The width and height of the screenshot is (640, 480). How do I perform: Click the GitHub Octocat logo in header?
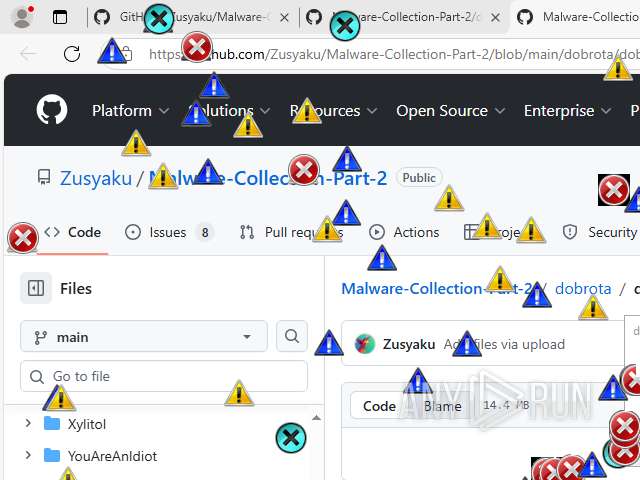[52, 109]
